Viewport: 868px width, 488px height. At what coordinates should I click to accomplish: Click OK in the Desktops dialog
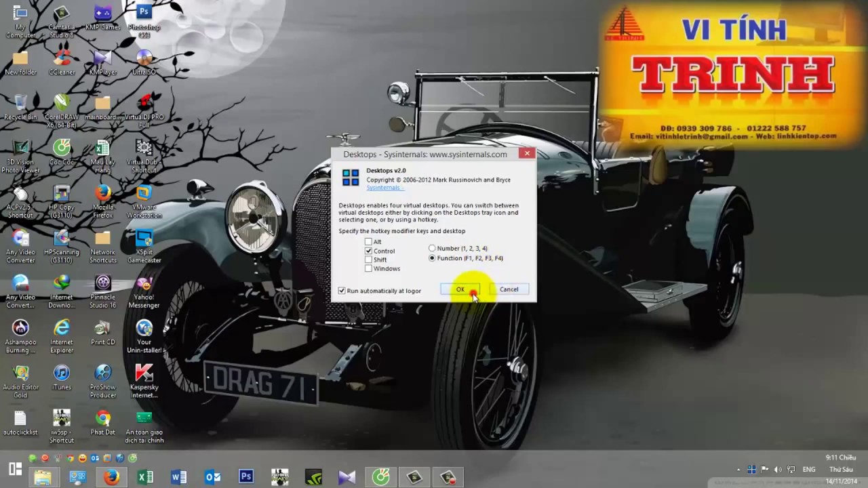(x=460, y=289)
